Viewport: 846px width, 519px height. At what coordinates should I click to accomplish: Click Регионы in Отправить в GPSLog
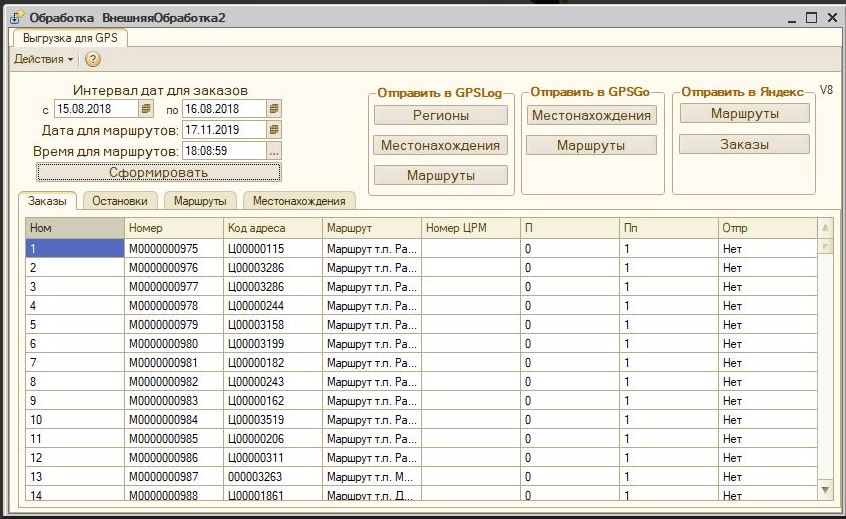tap(441, 115)
